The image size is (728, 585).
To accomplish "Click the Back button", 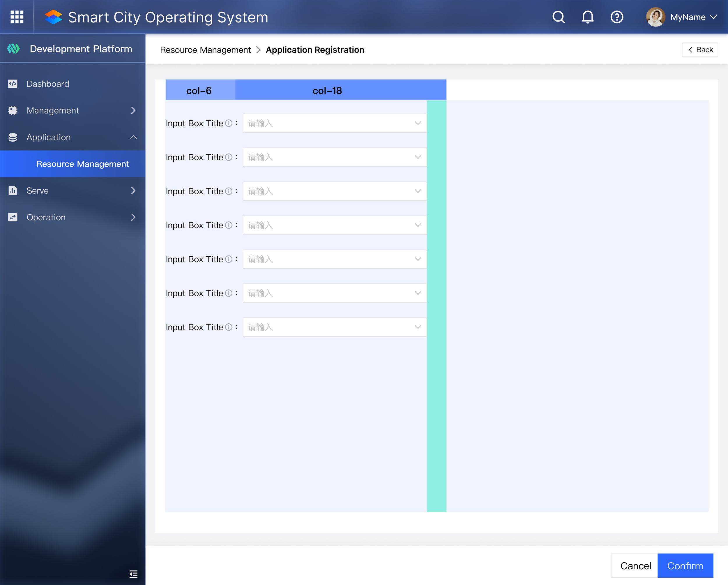I will click(700, 50).
